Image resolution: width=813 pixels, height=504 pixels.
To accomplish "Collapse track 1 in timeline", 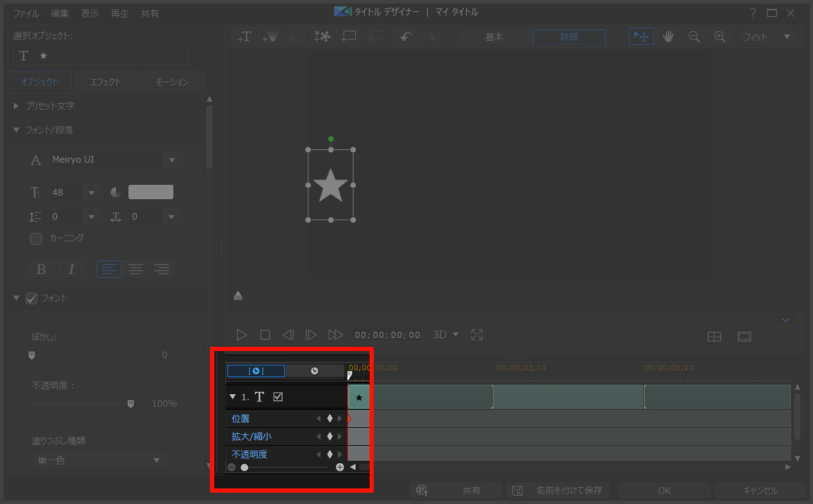I will pyautogui.click(x=233, y=397).
